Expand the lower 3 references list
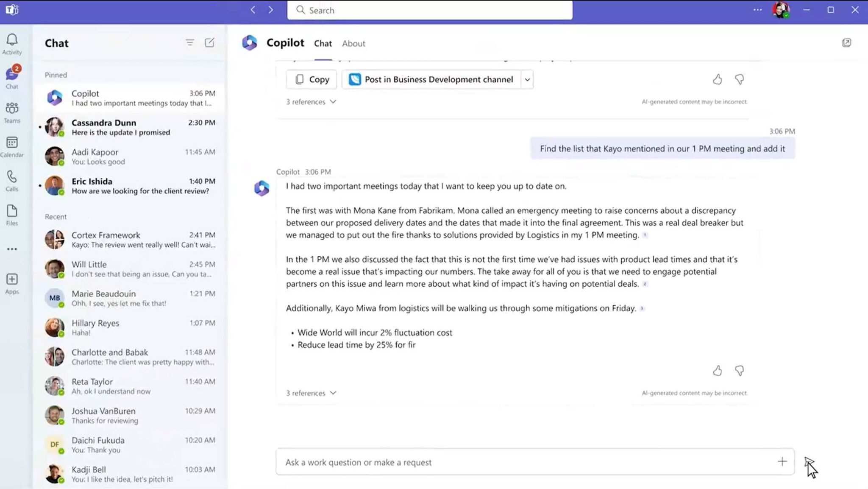Screen dimensions: 868x489 click(311, 393)
